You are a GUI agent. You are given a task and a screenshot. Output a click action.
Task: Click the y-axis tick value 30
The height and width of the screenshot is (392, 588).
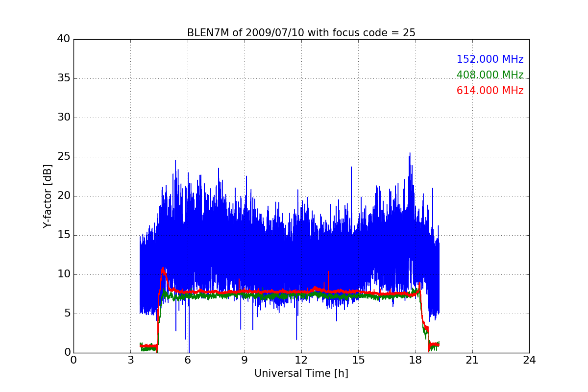[x=64, y=118]
